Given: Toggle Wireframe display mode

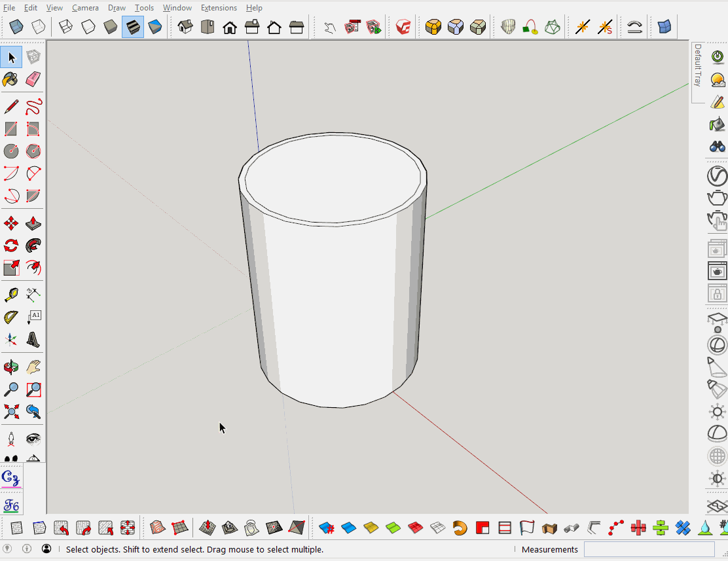Looking at the screenshot, I should click(x=65, y=27).
